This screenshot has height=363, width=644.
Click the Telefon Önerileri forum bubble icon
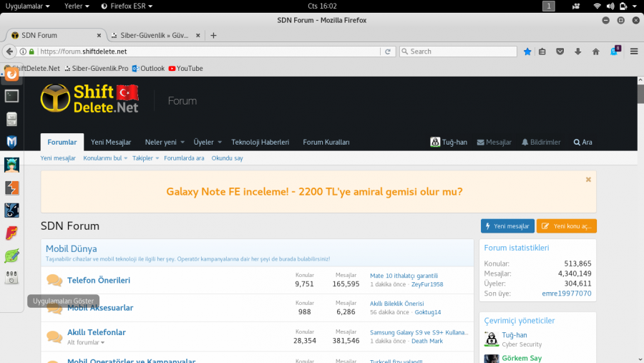point(54,281)
